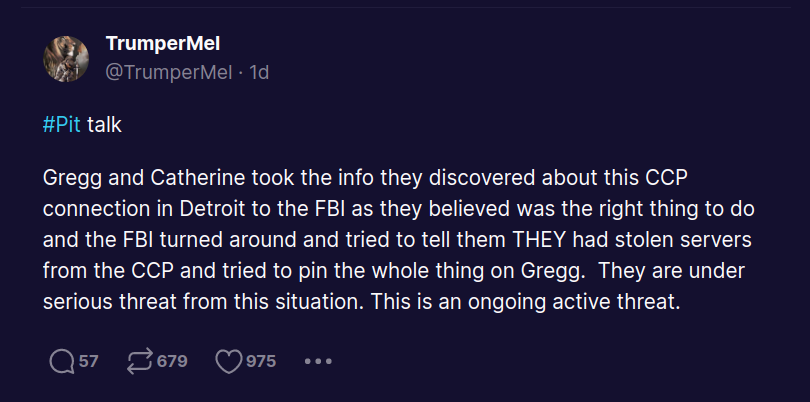Click the bold TrumperMel display name
This screenshot has width=810, height=402.
tap(161, 44)
